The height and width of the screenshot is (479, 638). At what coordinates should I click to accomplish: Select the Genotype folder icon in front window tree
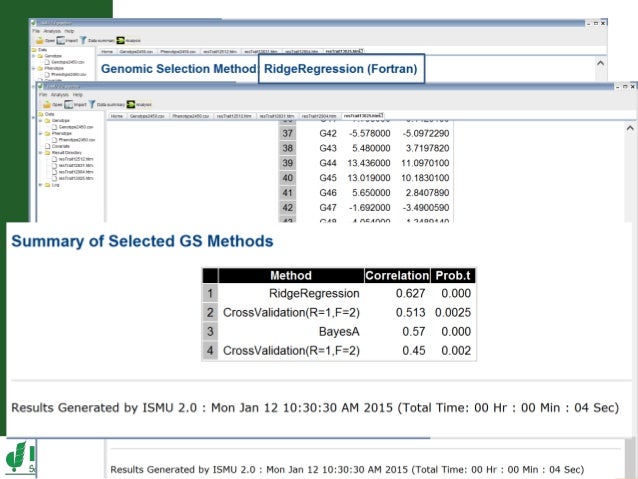(48, 121)
